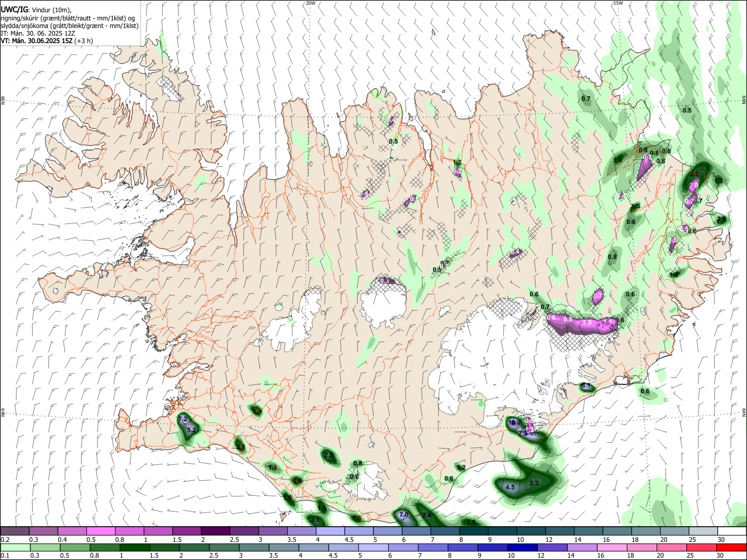Pick snow swatch between 0.2 and 0.3

click(15, 531)
